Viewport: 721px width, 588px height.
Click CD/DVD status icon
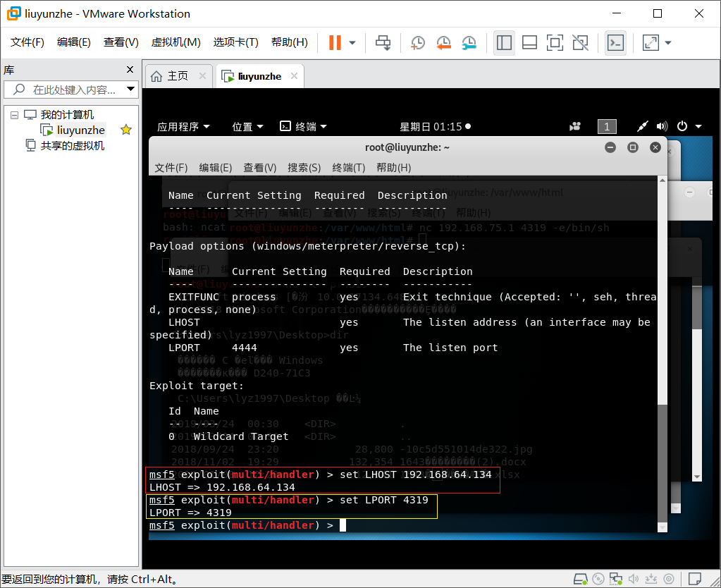tap(598, 579)
